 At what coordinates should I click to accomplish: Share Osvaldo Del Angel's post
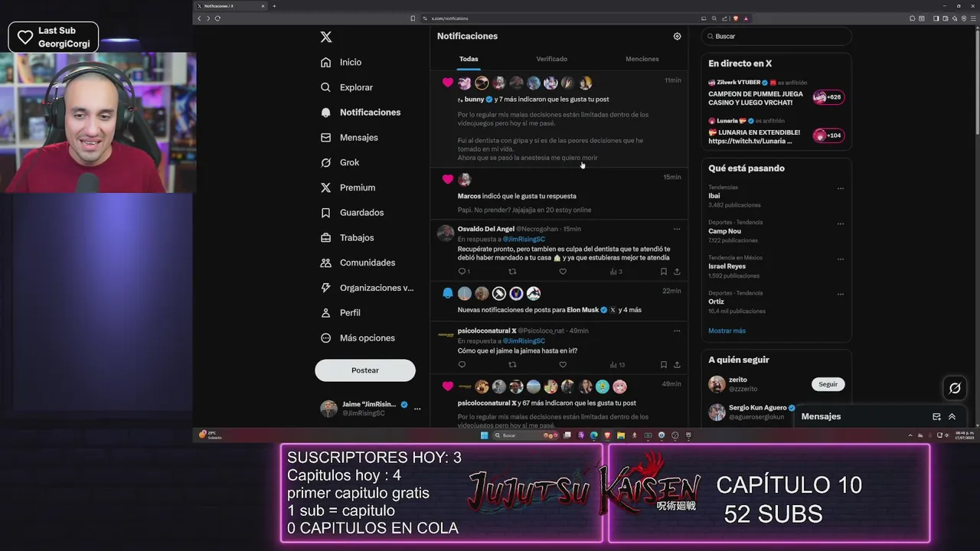click(677, 272)
